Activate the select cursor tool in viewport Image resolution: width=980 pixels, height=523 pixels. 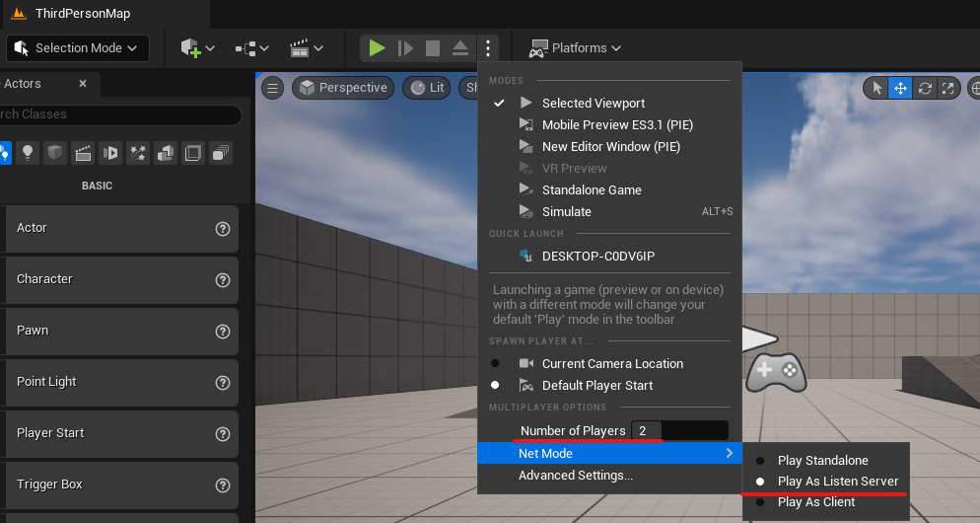[x=876, y=88]
